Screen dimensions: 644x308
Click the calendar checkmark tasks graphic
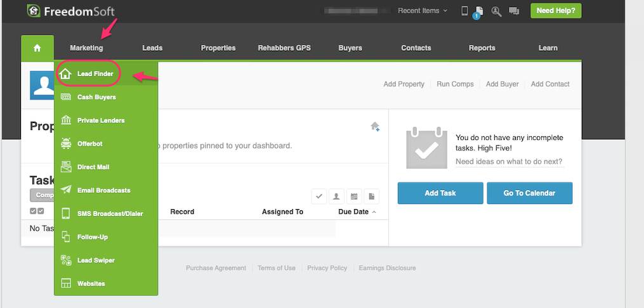point(427,148)
